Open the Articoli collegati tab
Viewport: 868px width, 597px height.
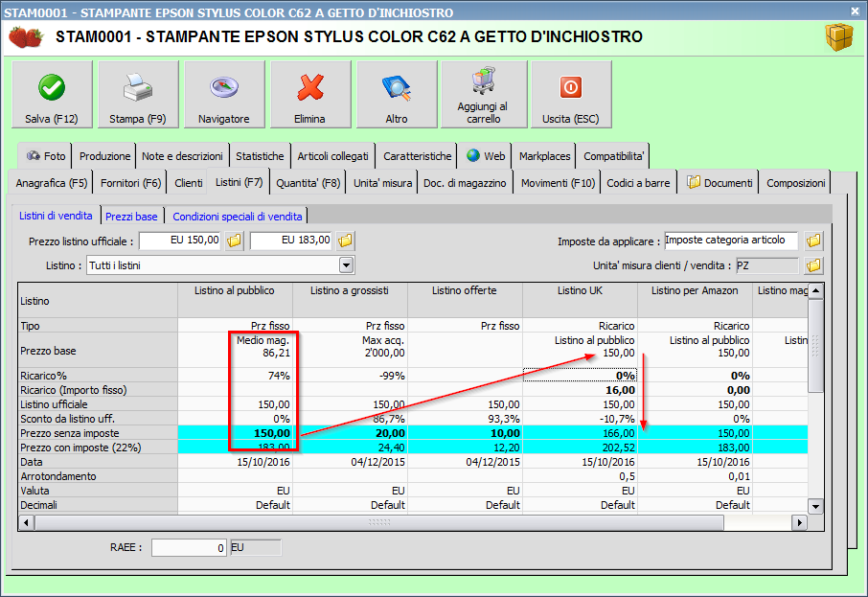332,156
